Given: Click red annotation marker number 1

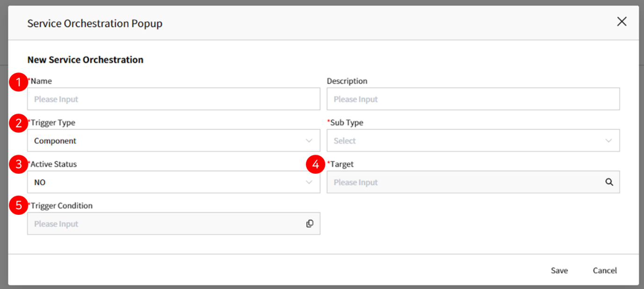Looking at the screenshot, I should (x=19, y=83).
